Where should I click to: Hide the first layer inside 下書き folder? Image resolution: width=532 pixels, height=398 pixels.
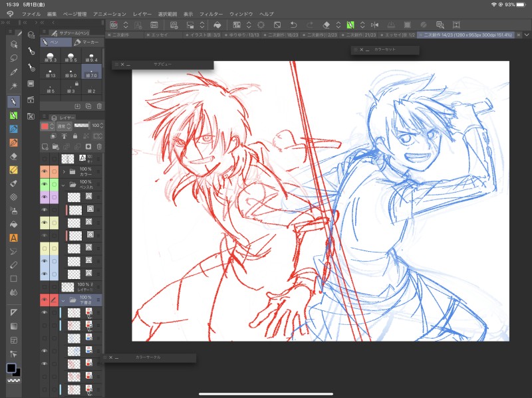click(45, 312)
